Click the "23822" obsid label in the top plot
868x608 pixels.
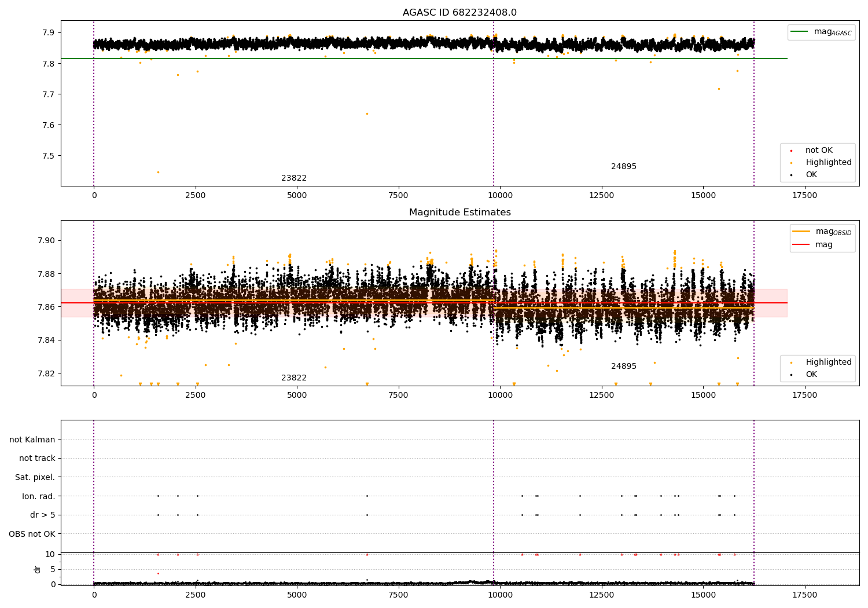tap(294, 178)
